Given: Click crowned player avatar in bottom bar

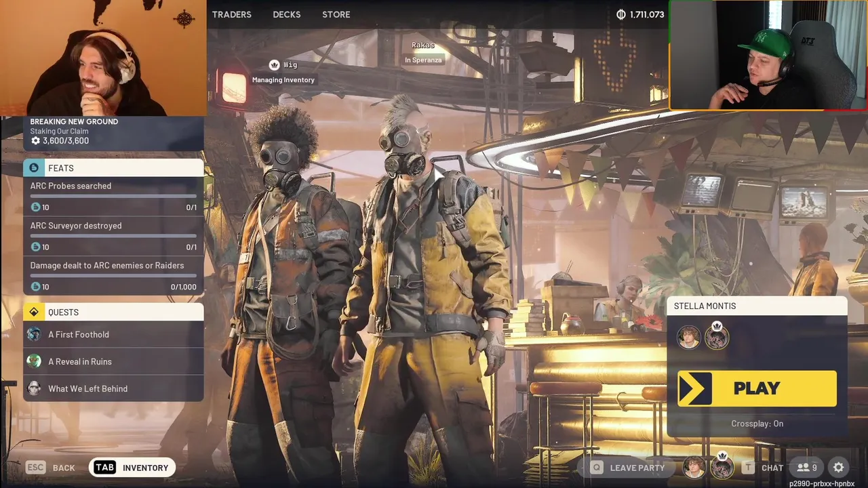Looking at the screenshot, I should point(722,467).
